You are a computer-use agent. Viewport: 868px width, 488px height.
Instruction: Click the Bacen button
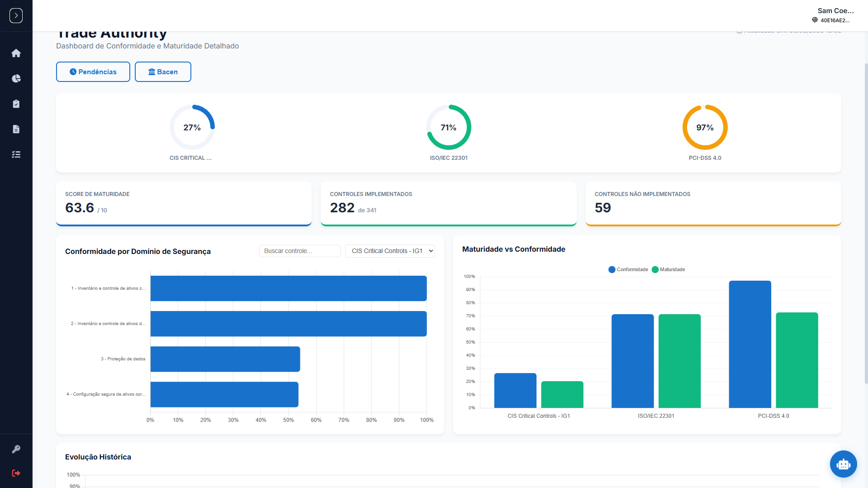pyautogui.click(x=163, y=72)
